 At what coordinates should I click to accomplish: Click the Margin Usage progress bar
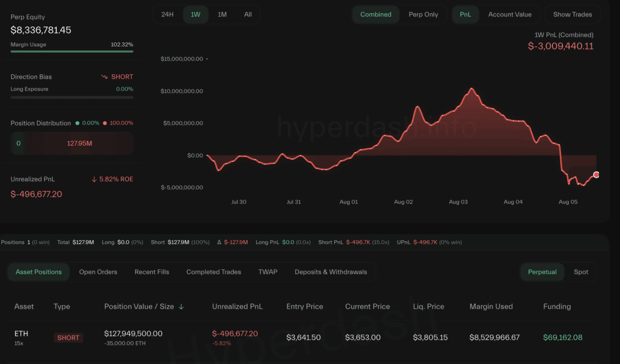(x=72, y=51)
